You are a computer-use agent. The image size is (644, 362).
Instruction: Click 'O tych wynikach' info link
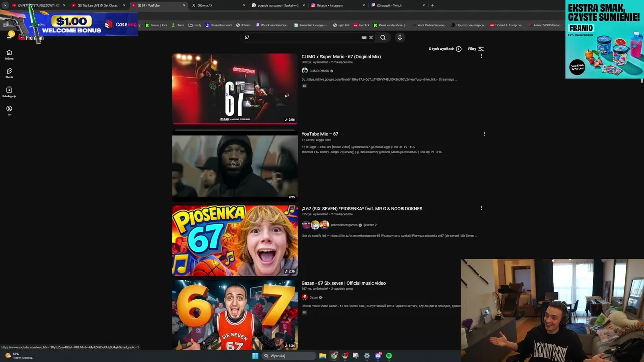click(445, 49)
